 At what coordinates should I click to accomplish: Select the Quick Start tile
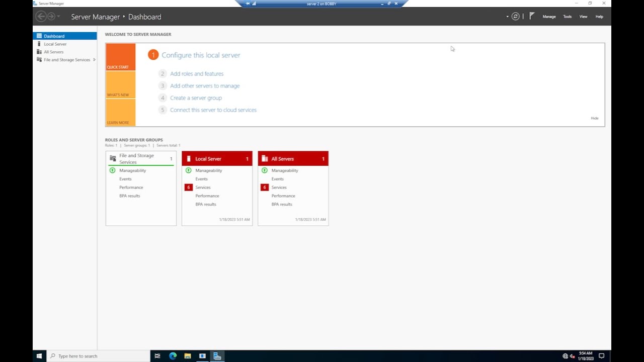120,57
